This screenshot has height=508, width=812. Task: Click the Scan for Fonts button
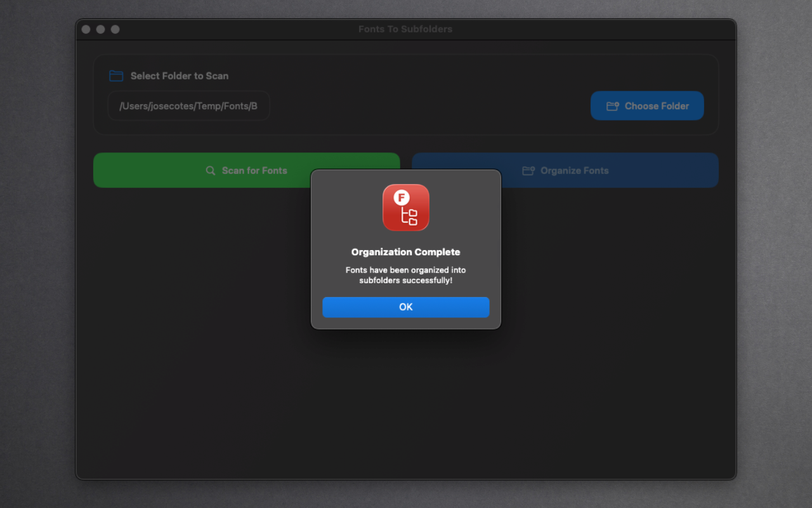pyautogui.click(x=247, y=170)
